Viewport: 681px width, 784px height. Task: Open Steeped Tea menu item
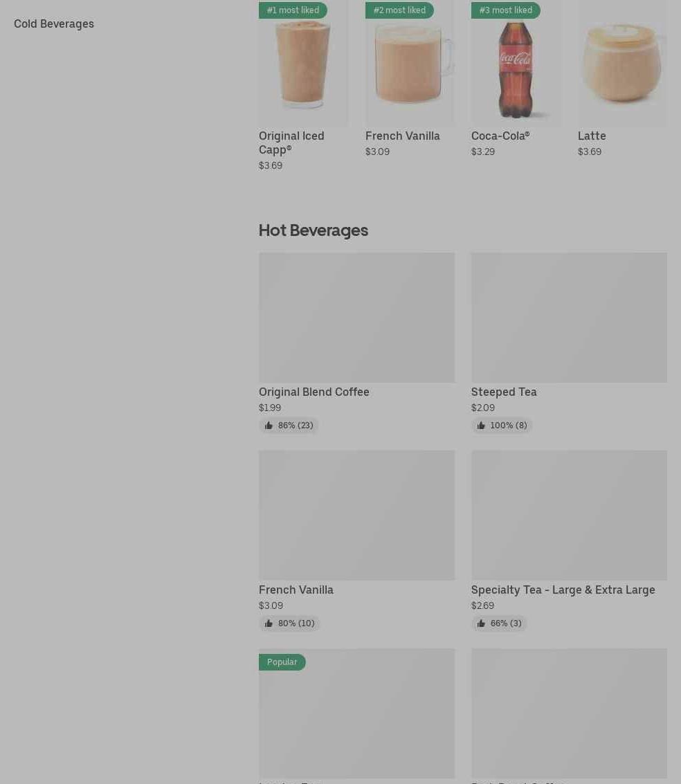(x=504, y=392)
